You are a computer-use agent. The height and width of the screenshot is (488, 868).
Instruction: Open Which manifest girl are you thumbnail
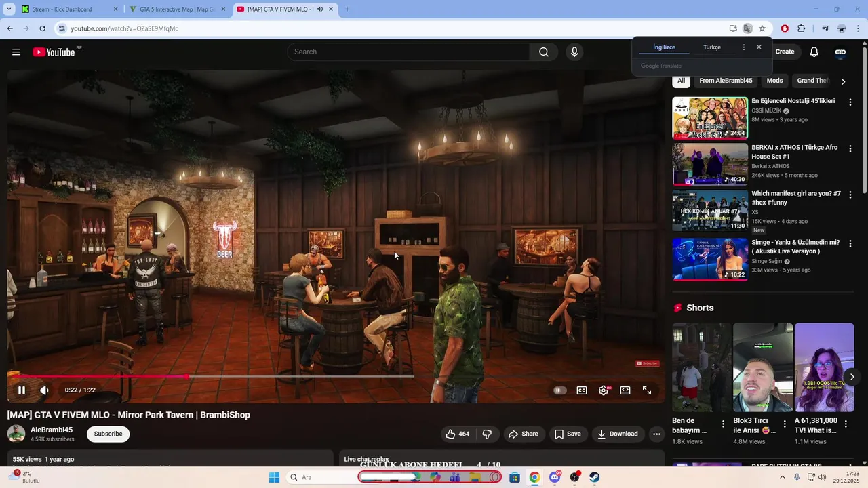(x=710, y=211)
